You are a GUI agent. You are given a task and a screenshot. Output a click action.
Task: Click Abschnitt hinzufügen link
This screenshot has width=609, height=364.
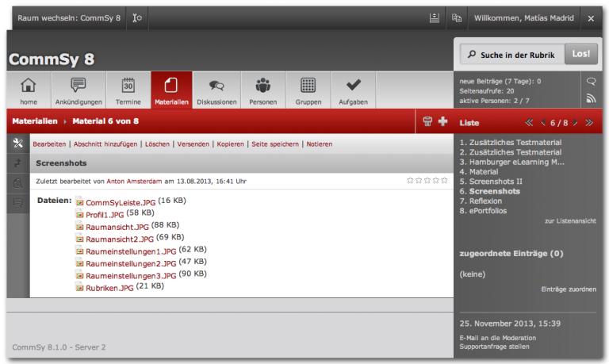105,144
